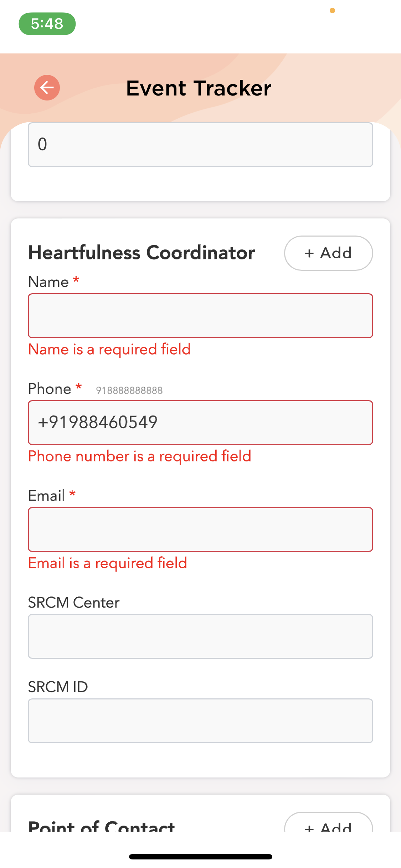401x868 pixels.
Task: Tap the 'Phone number is a required field' message
Action: click(x=140, y=456)
